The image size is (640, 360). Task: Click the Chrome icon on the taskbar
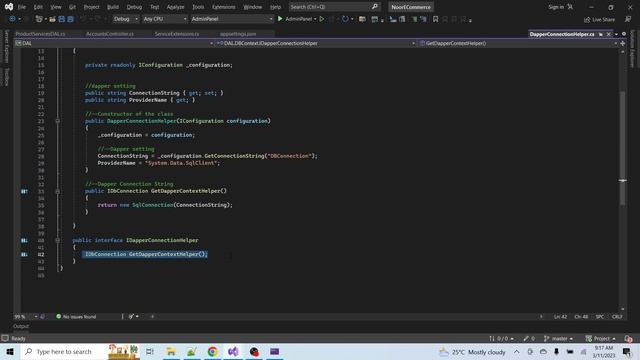[x=212, y=351]
